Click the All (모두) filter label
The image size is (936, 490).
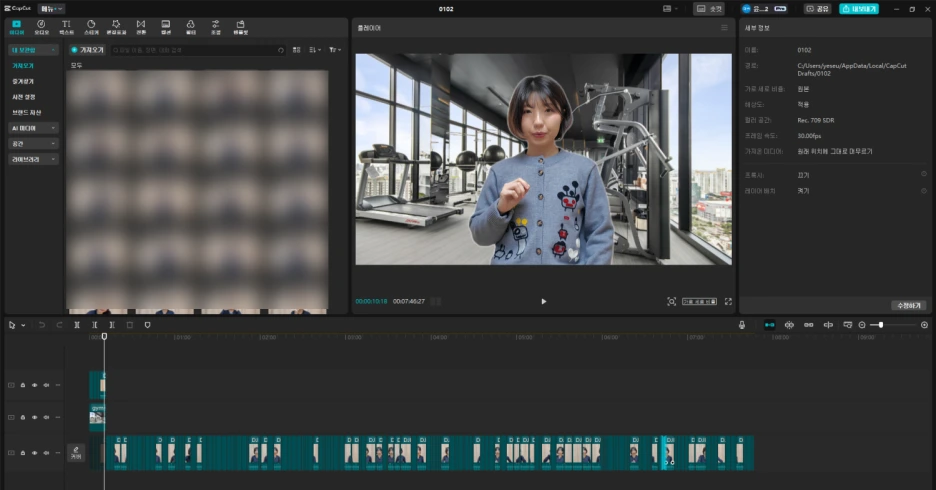(76, 66)
